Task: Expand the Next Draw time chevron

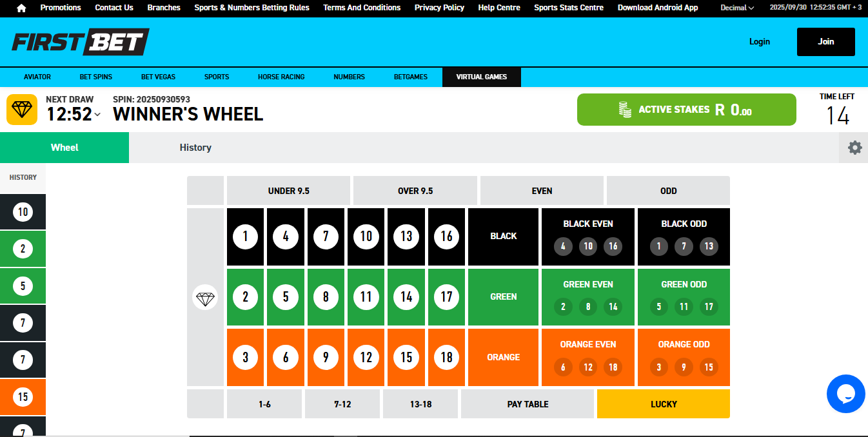Action: (x=97, y=114)
